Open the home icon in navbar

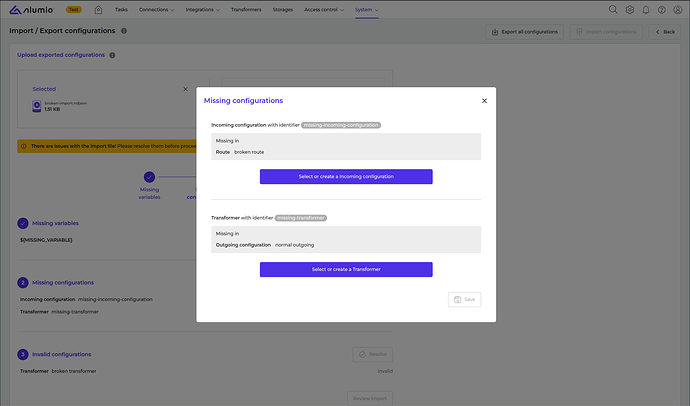click(98, 9)
